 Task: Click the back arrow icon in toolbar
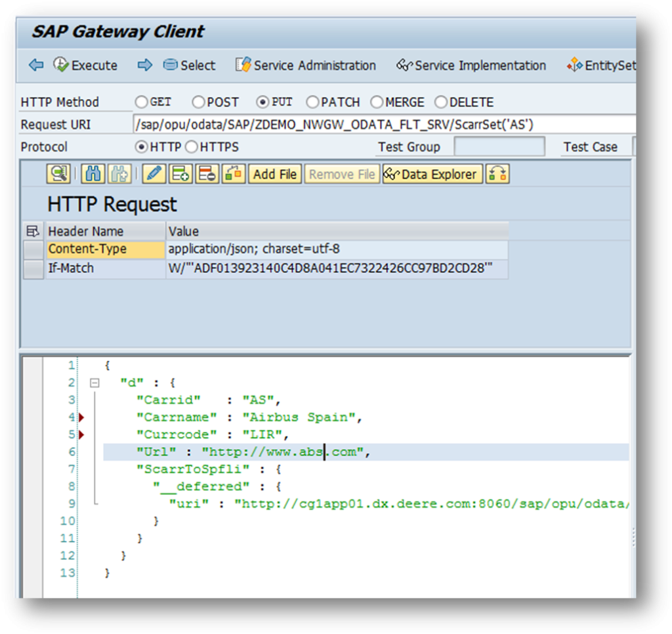pos(36,65)
